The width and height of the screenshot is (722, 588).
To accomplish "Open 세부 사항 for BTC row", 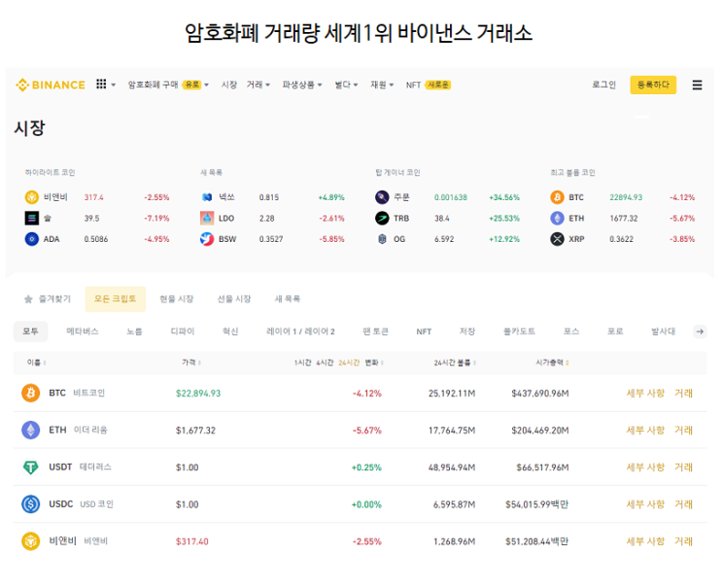I will pyautogui.click(x=645, y=394).
